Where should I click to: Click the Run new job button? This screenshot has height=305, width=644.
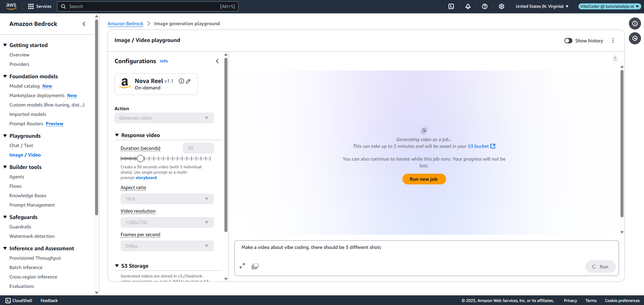pyautogui.click(x=424, y=179)
